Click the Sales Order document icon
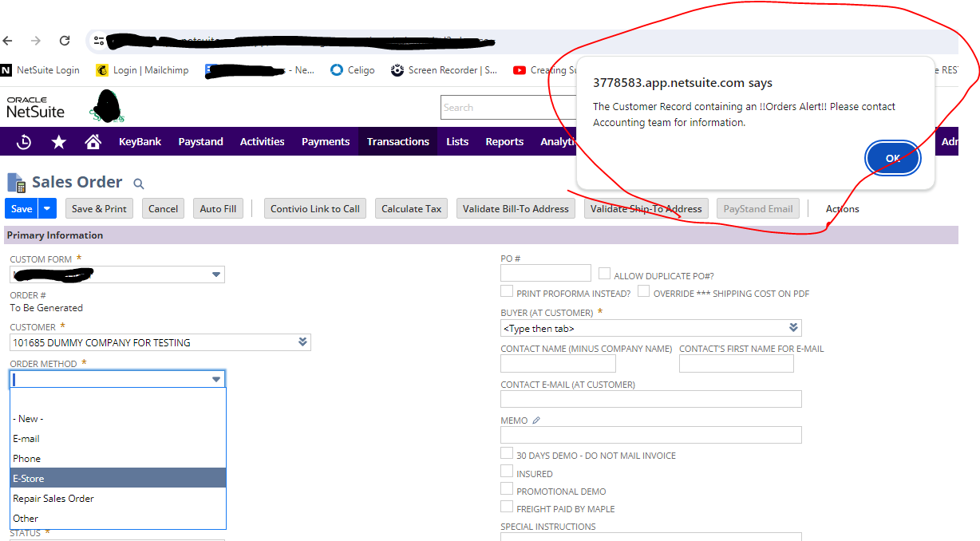This screenshot has height=541, width=980. [16, 183]
